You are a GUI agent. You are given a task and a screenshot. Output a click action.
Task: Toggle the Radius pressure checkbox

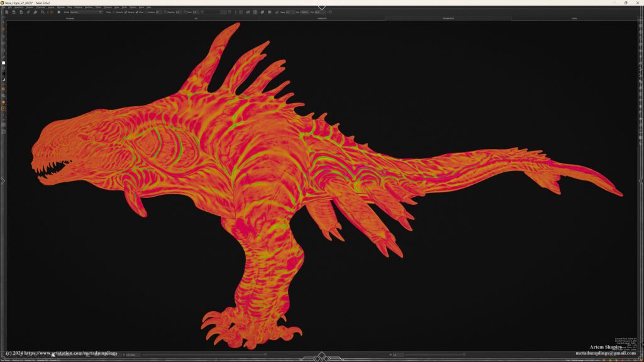coord(135,12)
